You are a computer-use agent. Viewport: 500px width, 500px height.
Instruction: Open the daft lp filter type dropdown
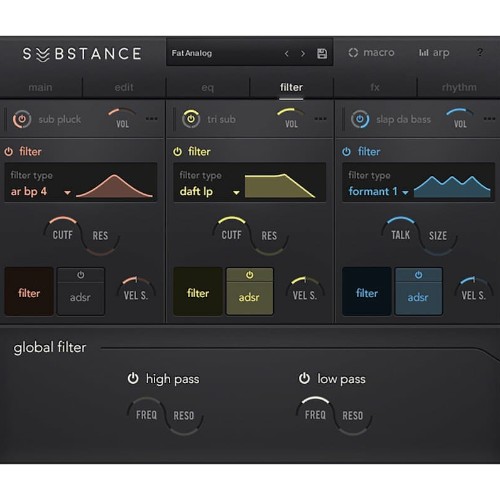pos(209,192)
